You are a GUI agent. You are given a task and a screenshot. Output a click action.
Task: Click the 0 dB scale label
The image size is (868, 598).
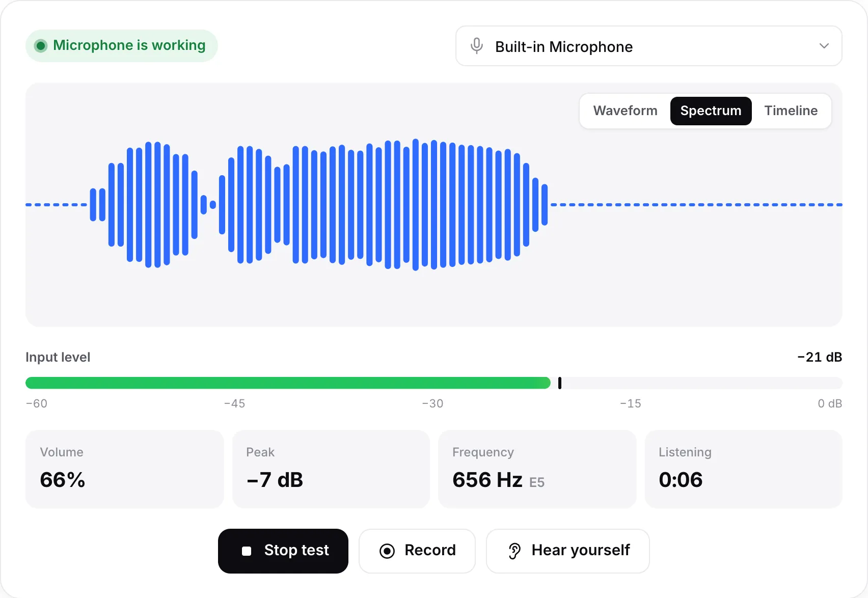coord(830,403)
